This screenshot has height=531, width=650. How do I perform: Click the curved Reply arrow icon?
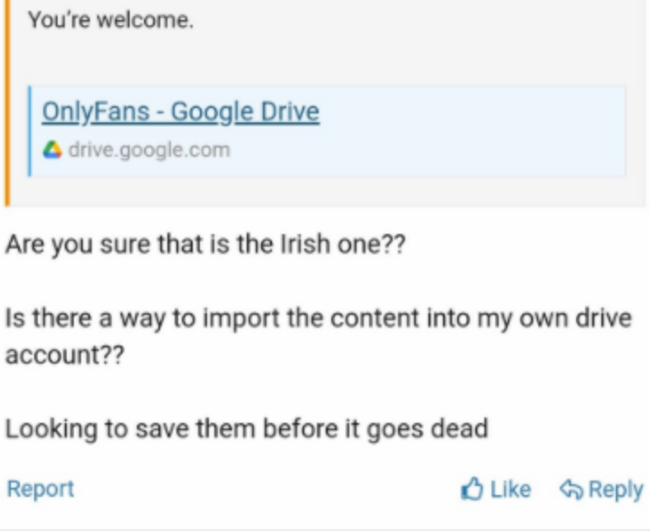point(572,489)
